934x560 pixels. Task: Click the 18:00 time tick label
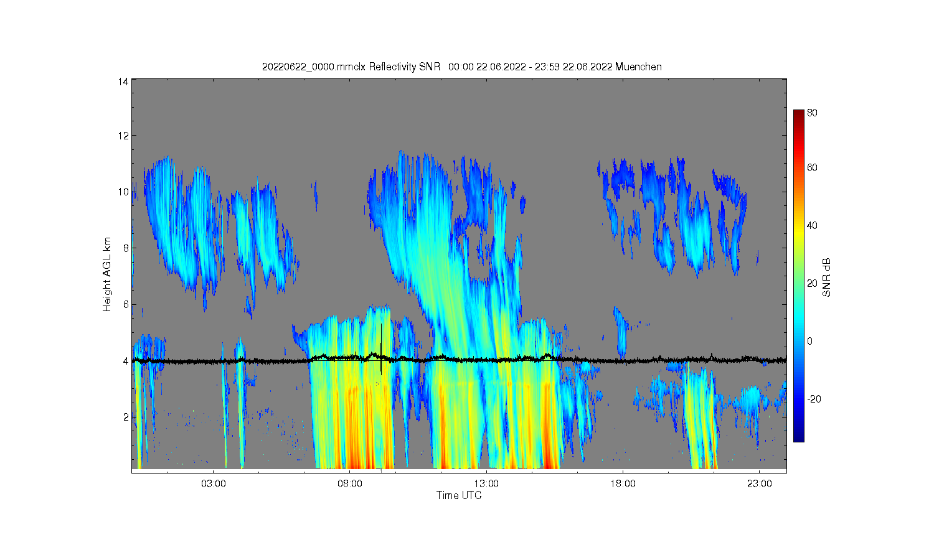click(x=623, y=484)
